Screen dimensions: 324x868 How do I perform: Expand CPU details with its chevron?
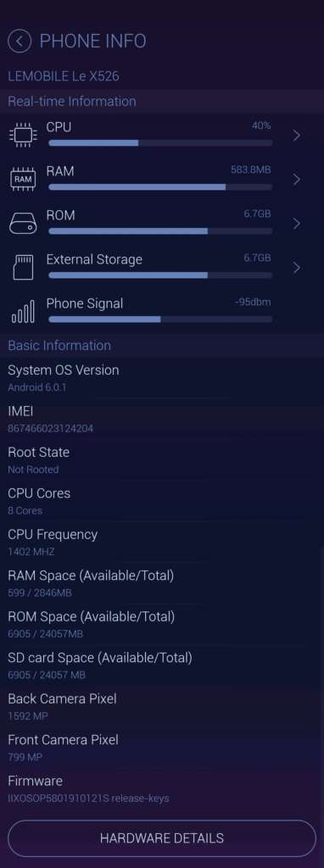point(297,135)
